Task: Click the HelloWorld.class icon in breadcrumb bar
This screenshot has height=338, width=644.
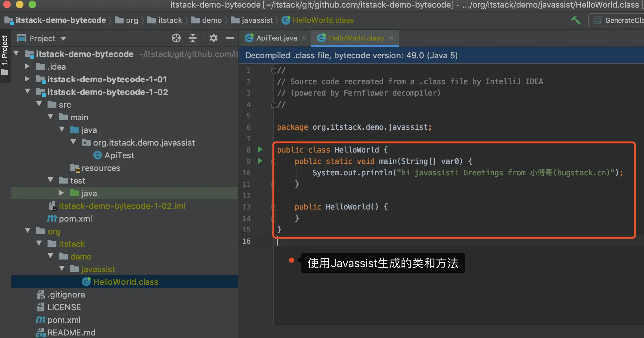Action: [286, 20]
